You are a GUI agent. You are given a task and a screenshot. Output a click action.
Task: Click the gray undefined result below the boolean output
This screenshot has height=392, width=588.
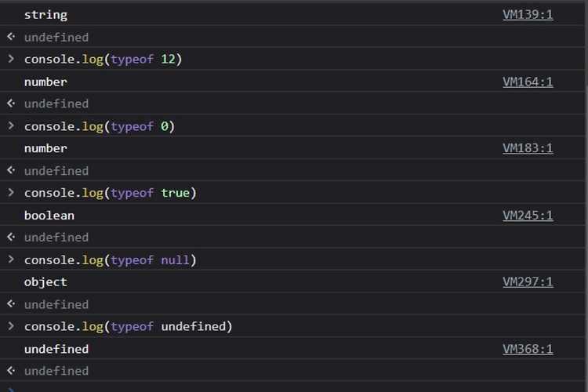point(56,237)
